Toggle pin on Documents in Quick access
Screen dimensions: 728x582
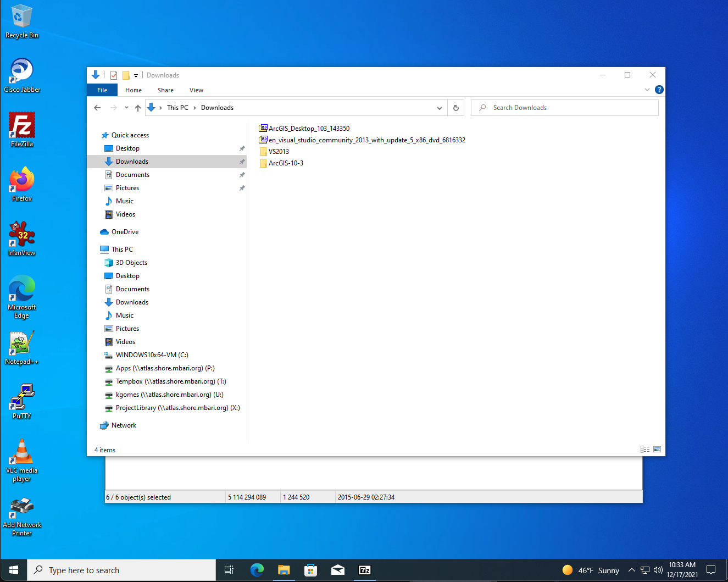tap(242, 175)
